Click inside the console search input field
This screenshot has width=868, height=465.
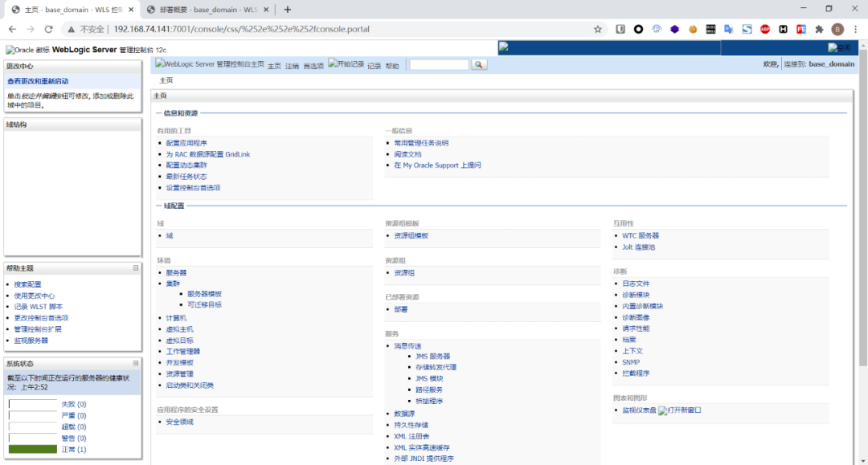(439, 65)
